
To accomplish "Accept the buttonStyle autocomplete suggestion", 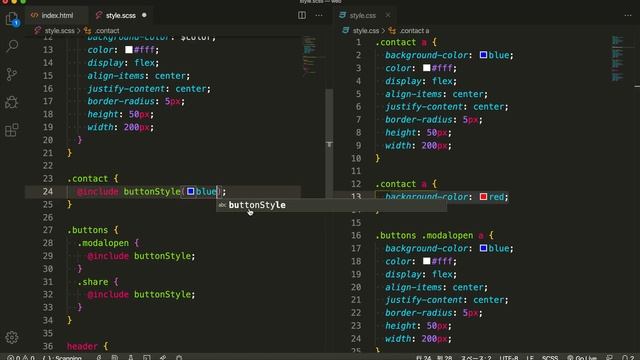I will click(331, 205).
